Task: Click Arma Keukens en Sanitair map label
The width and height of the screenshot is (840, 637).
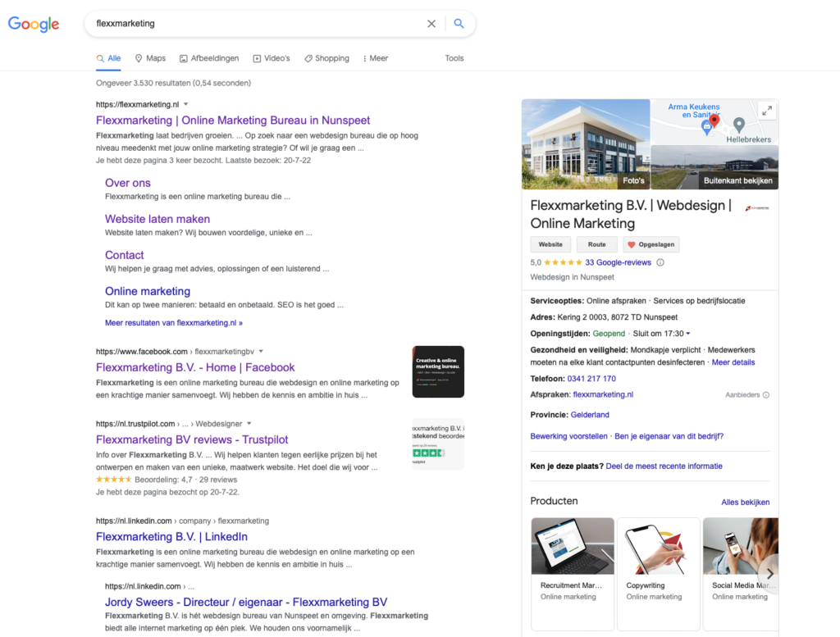Action: click(x=694, y=111)
